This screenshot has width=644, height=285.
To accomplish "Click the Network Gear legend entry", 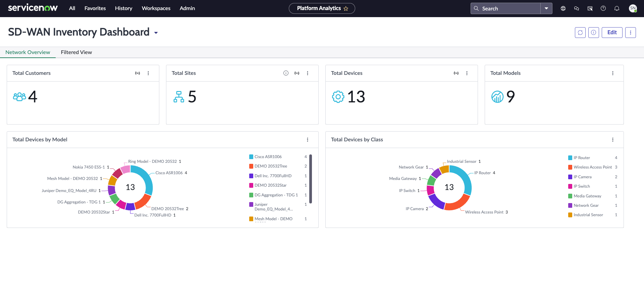I will (593, 205).
